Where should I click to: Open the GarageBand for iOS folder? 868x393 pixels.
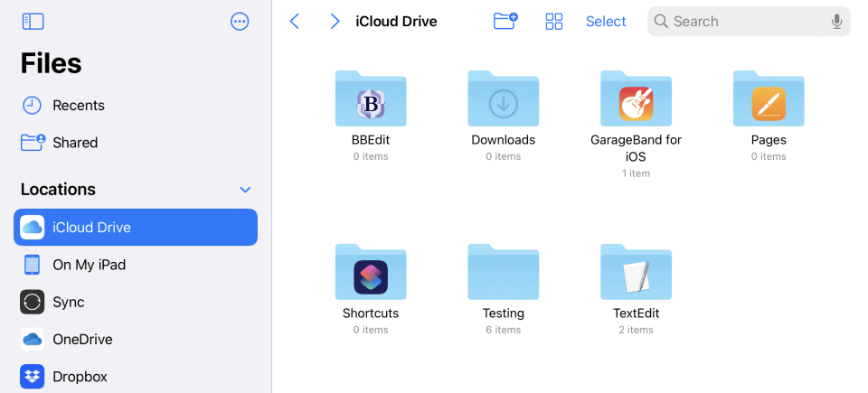point(636,98)
